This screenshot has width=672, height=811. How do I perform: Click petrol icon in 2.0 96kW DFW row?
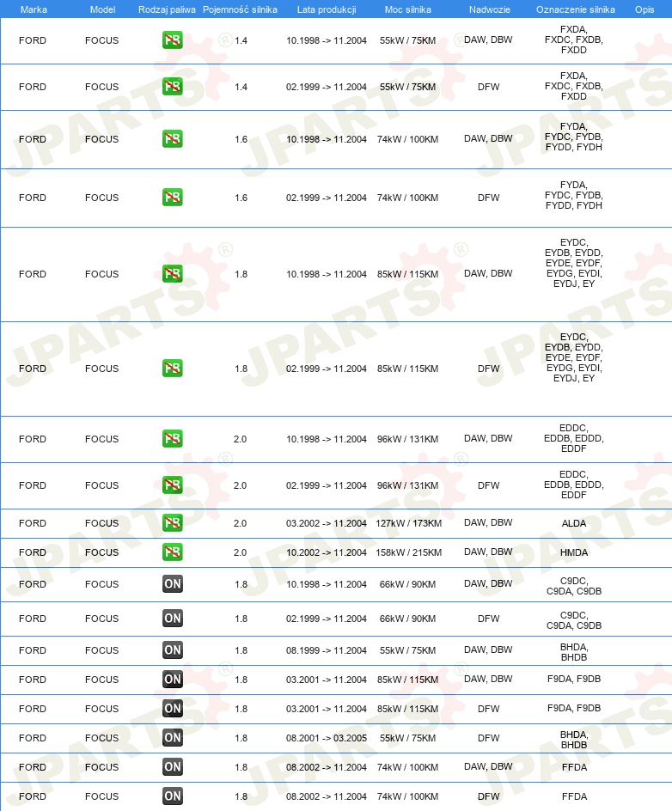[172, 485]
